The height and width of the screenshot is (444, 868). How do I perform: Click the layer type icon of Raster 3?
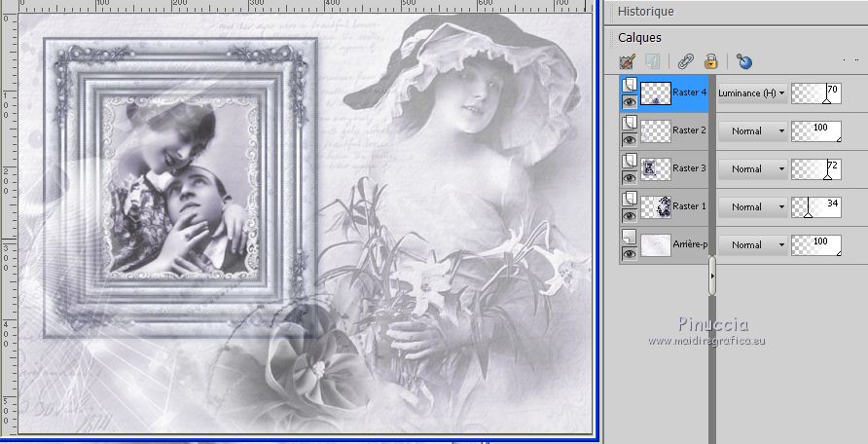coord(629,161)
